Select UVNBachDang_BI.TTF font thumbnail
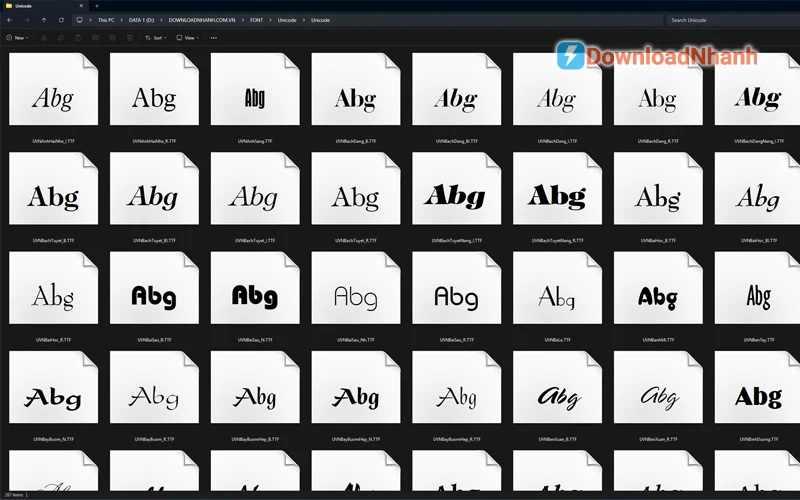800x500 pixels. 457,89
